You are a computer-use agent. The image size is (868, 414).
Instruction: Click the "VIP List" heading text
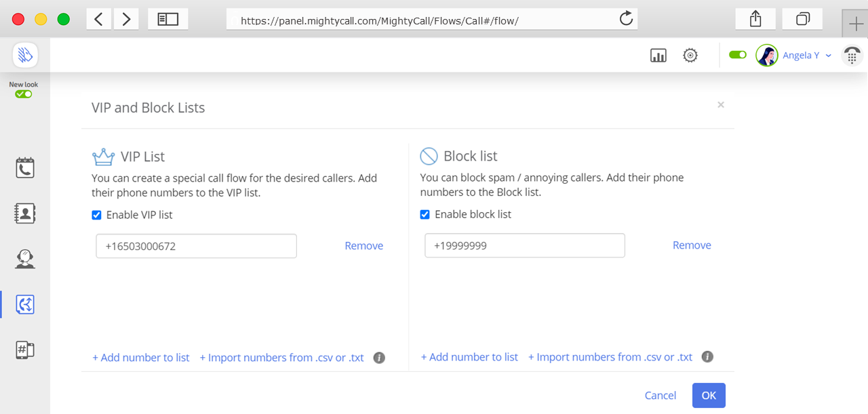(x=143, y=157)
